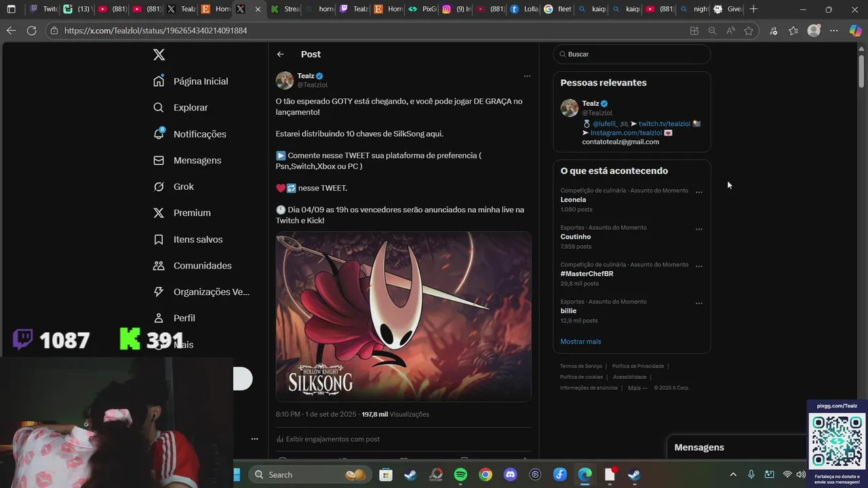Open more options for Coutinho trend
Viewport: 868px width, 488px height.
point(698,229)
